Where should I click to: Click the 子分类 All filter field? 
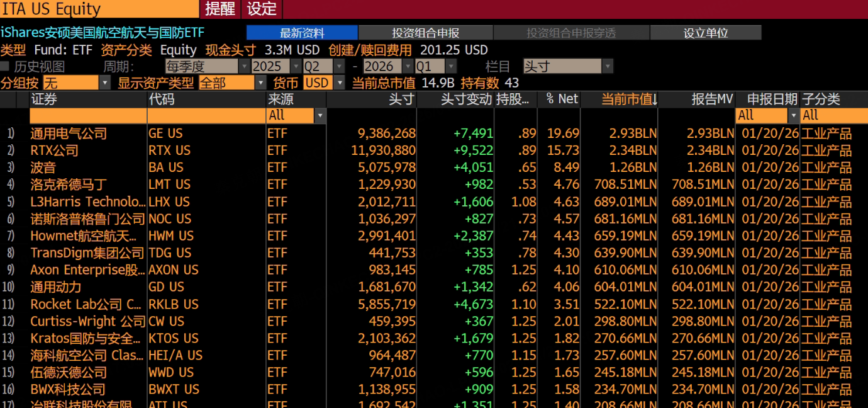(834, 115)
